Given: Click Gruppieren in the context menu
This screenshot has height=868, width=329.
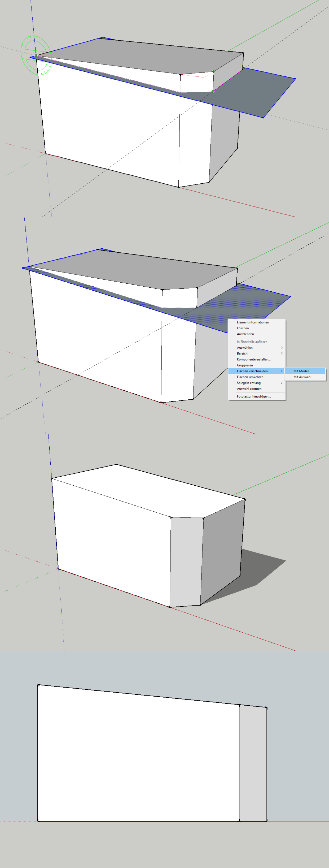Looking at the screenshot, I should pos(245,365).
